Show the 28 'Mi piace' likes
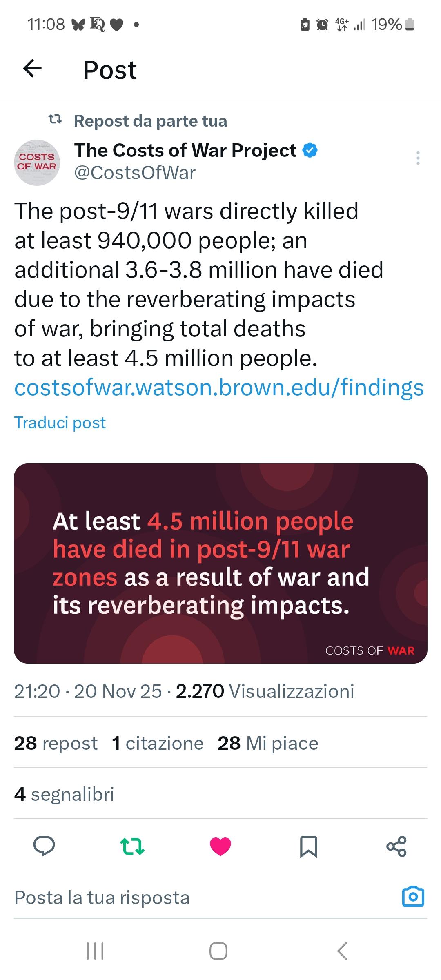The image size is (441, 980). (268, 743)
